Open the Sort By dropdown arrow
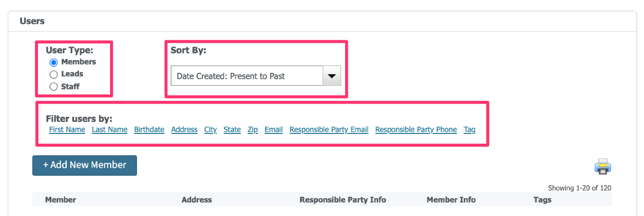 point(332,76)
